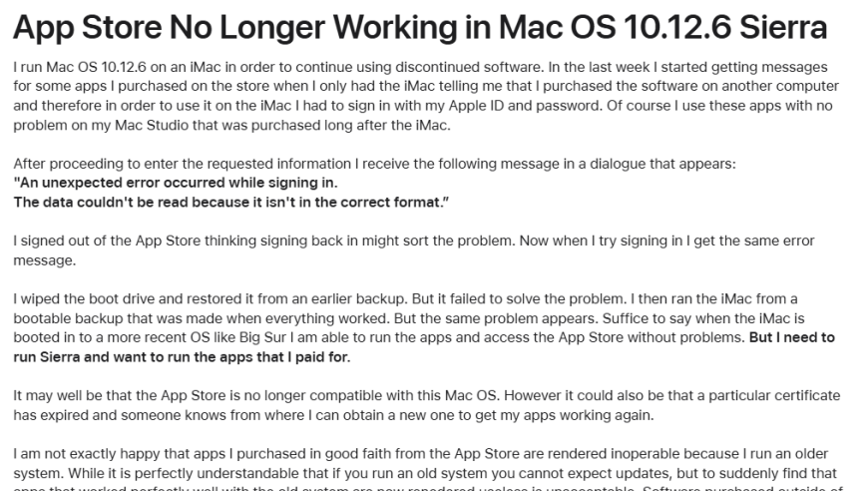Viewport: 868px width, 491px height.
Task: Click the paragraph starting "I signed out of the App Store"
Action: tap(414, 250)
